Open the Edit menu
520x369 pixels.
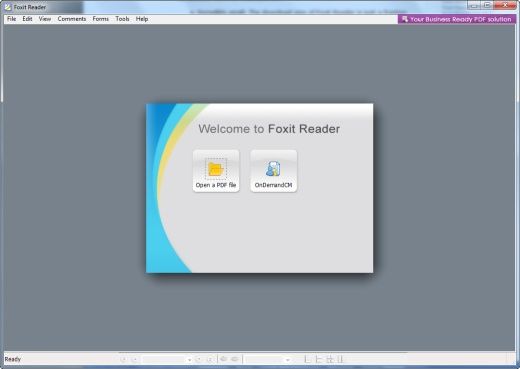coord(27,19)
